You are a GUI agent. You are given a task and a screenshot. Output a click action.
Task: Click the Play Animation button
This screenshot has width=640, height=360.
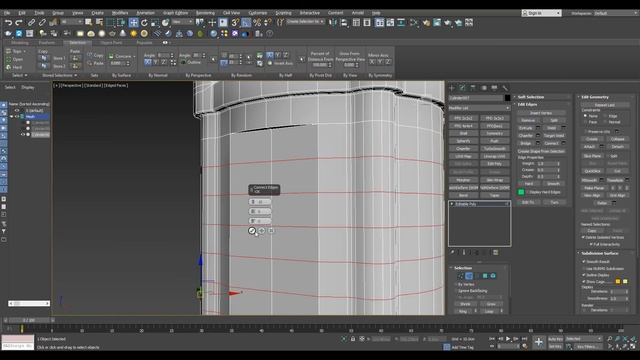[508, 339]
